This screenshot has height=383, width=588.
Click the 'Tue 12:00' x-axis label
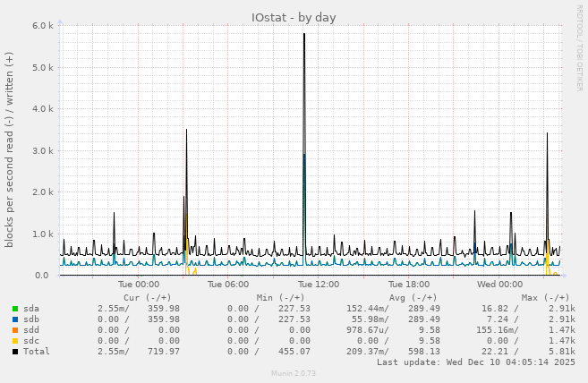(x=319, y=285)
